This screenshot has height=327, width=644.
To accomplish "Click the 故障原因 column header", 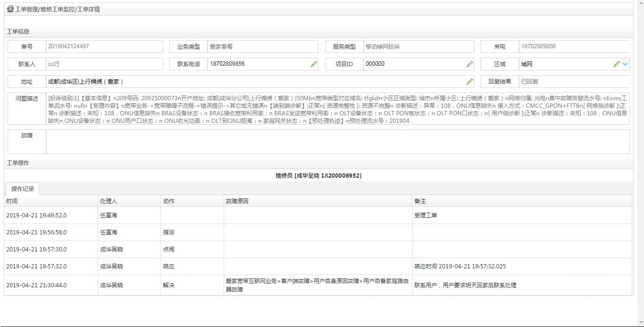I will (237, 201).
